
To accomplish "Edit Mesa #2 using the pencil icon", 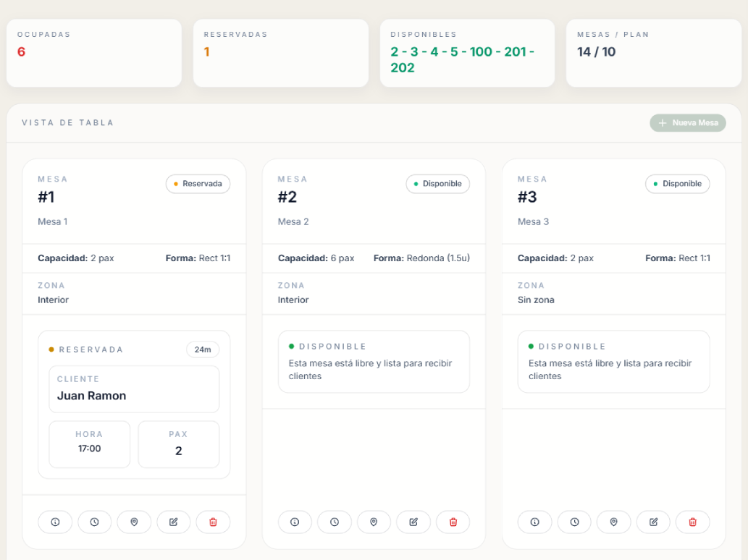I will click(413, 522).
